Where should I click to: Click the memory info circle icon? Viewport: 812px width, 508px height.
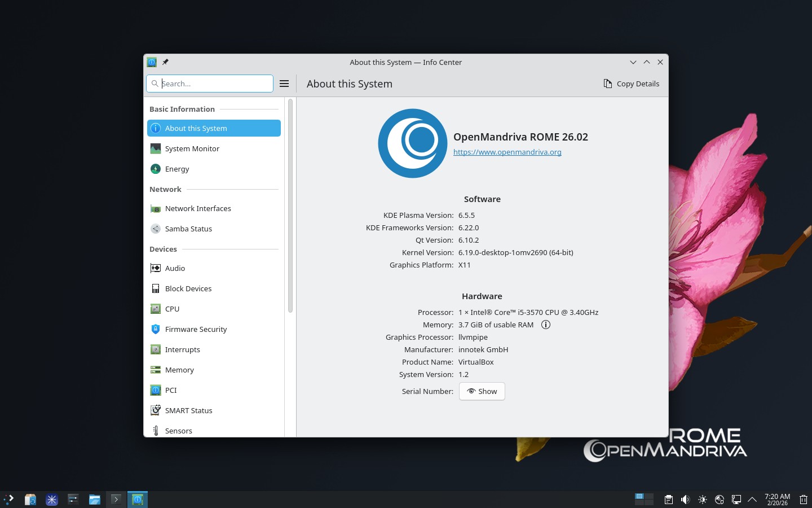(x=545, y=325)
